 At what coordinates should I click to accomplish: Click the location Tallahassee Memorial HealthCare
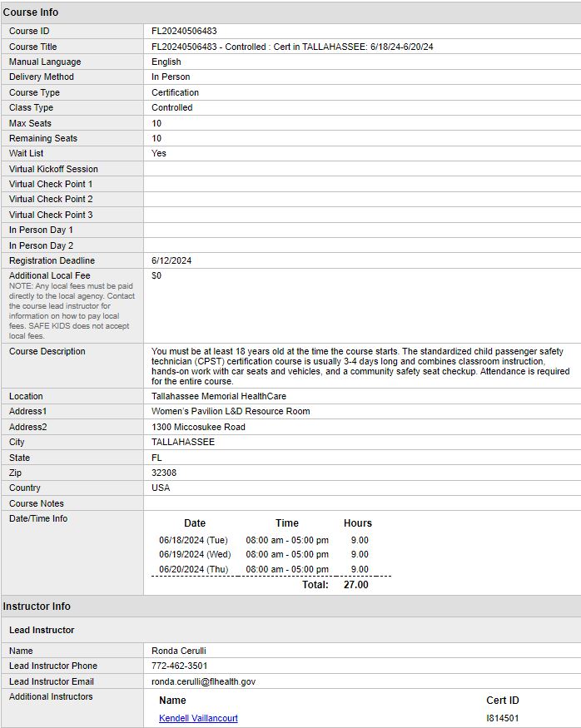coord(219,396)
